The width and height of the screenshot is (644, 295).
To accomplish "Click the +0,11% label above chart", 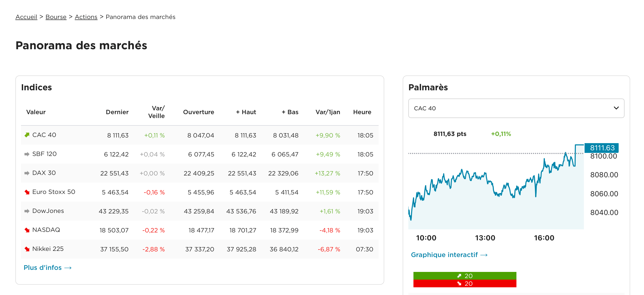I will click(x=501, y=134).
